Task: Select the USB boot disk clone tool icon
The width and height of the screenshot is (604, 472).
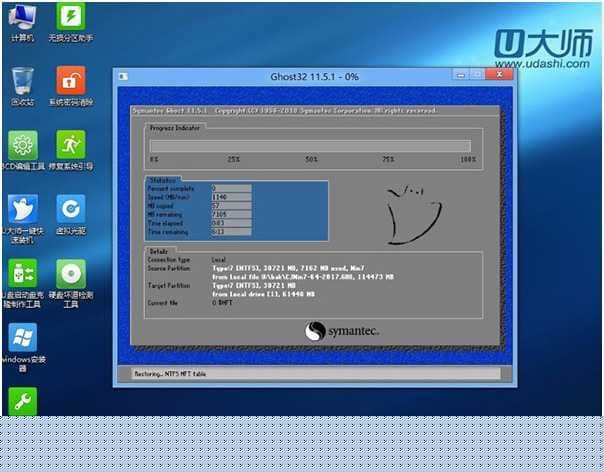Action: [x=22, y=272]
